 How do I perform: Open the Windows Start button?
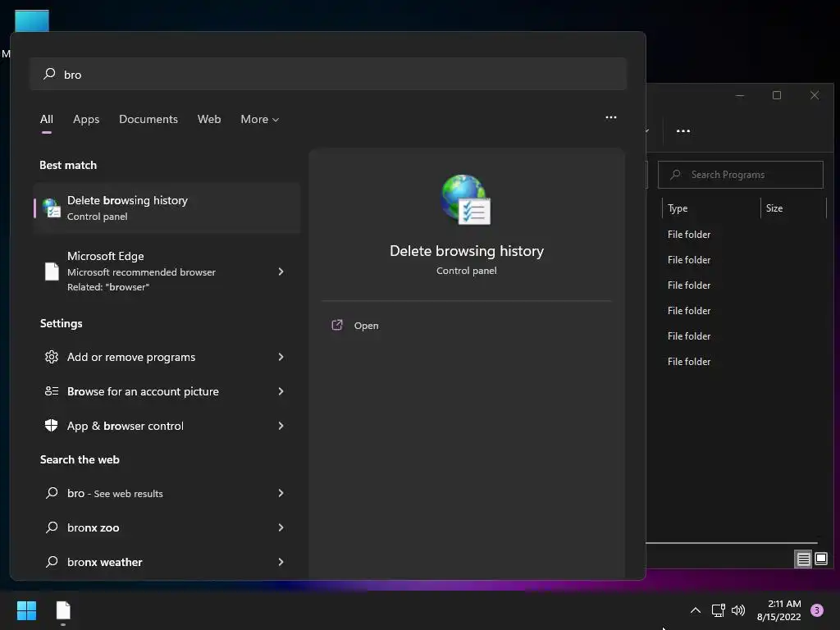[x=26, y=610]
